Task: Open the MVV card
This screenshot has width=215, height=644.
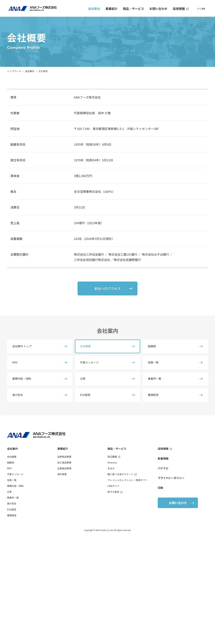Action: (40, 362)
